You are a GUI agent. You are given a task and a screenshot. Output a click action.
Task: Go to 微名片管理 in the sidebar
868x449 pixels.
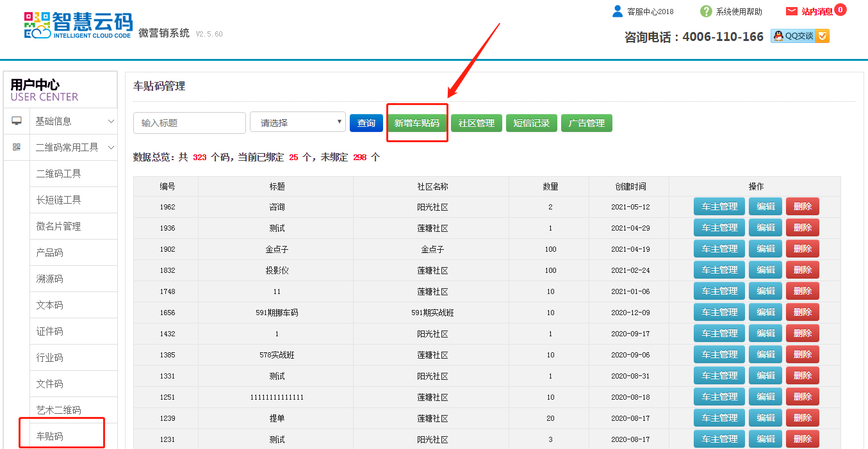pos(58,227)
